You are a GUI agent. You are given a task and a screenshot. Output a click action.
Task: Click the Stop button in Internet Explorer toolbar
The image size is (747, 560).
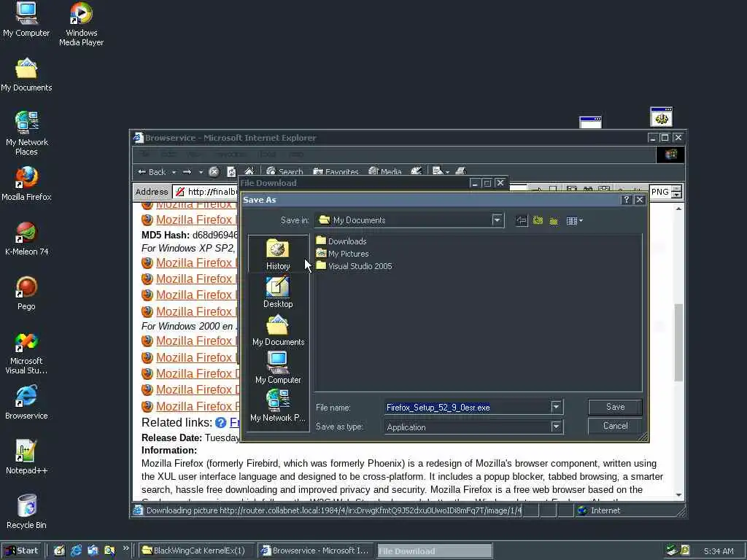tap(214, 171)
